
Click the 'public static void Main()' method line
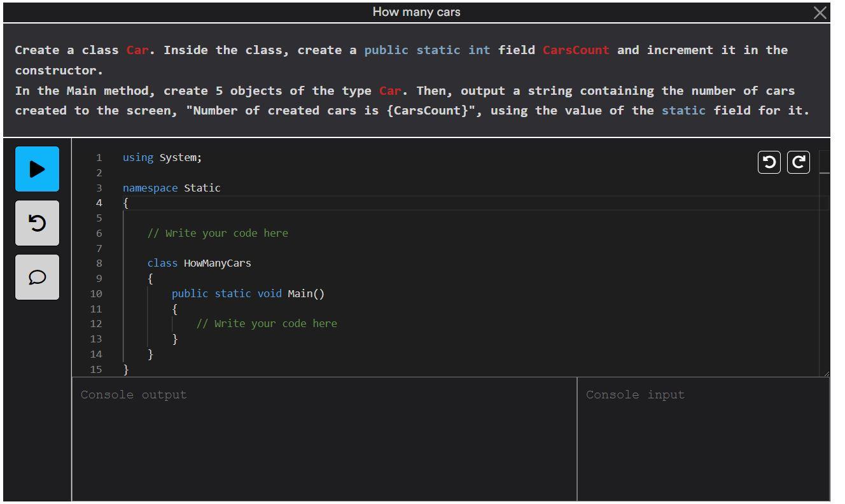[248, 293]
